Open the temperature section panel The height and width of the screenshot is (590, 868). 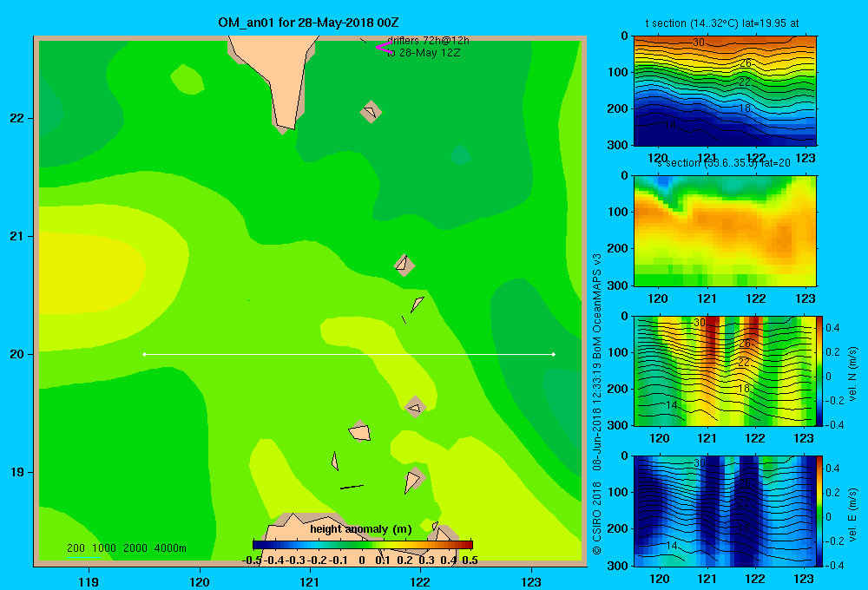point(725,90)
